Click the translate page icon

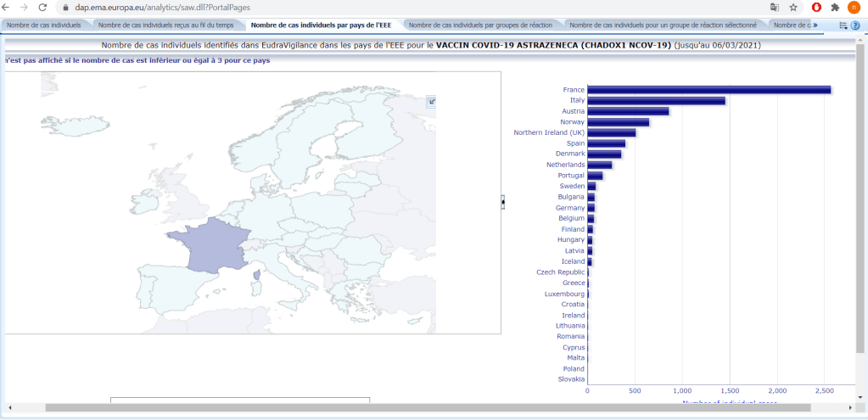(x=774, y=7)
